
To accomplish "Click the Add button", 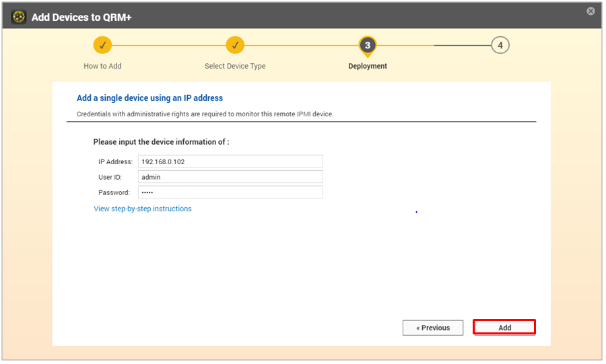I will 504,327.
